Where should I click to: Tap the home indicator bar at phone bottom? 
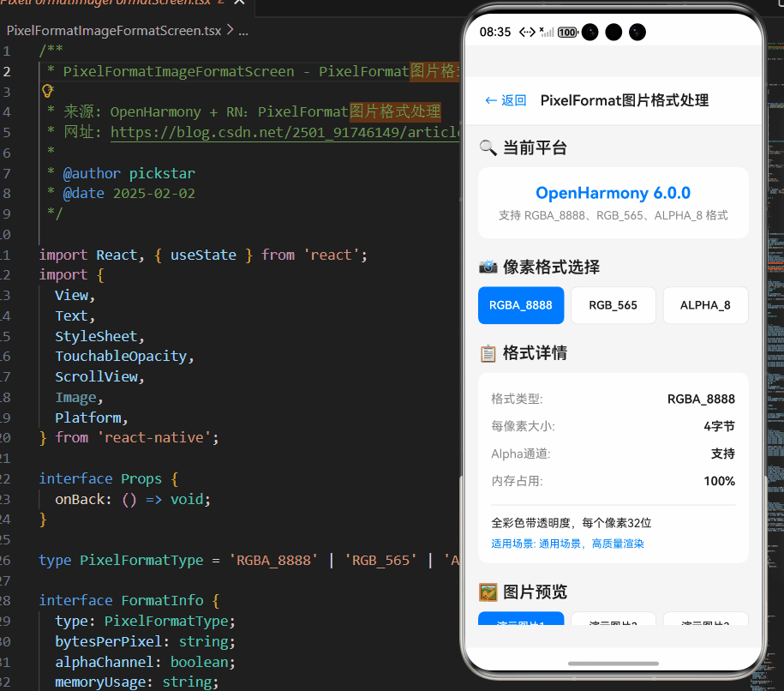(x=613, y=664)
